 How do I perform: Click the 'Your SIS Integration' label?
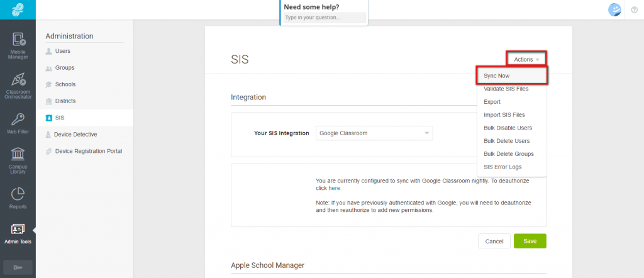coord(282,133)
